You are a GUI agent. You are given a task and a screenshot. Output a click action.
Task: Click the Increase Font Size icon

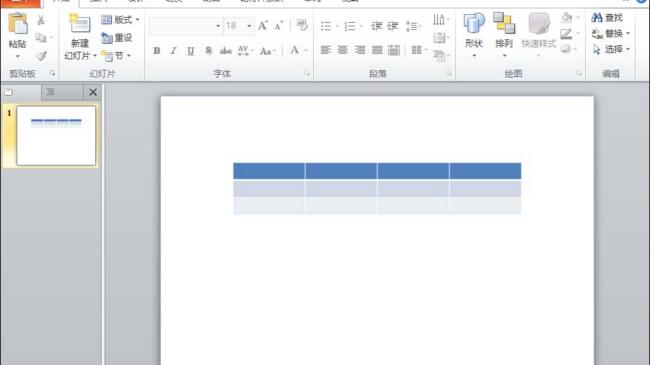point(263,26)
